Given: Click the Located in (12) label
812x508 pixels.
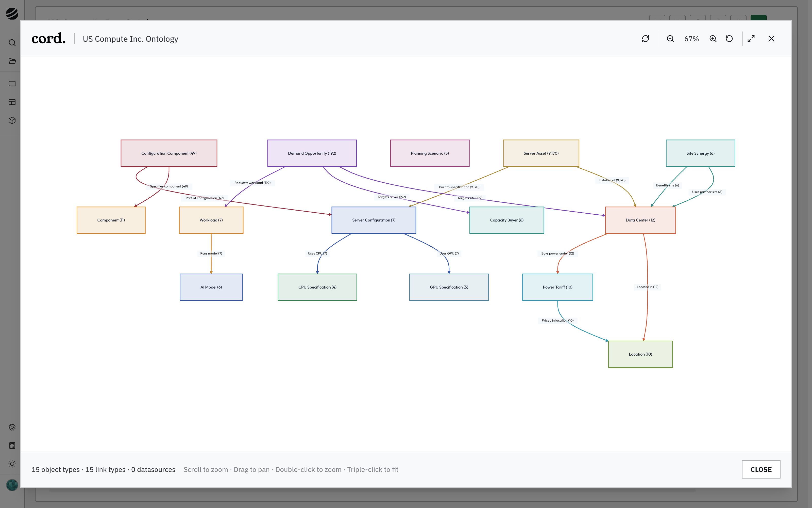Looking at the screenshot, I should pos(647,287).
